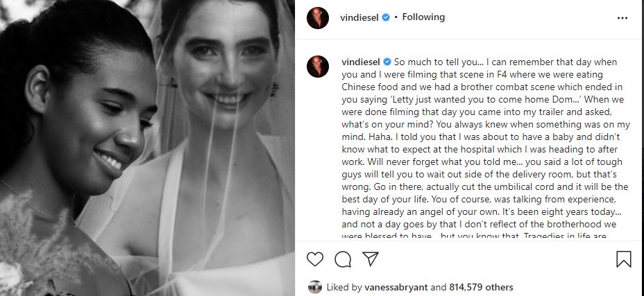Click the small liker avatar beside Liked by
Viewport: 644px width, 296px height.
[315, 287]
